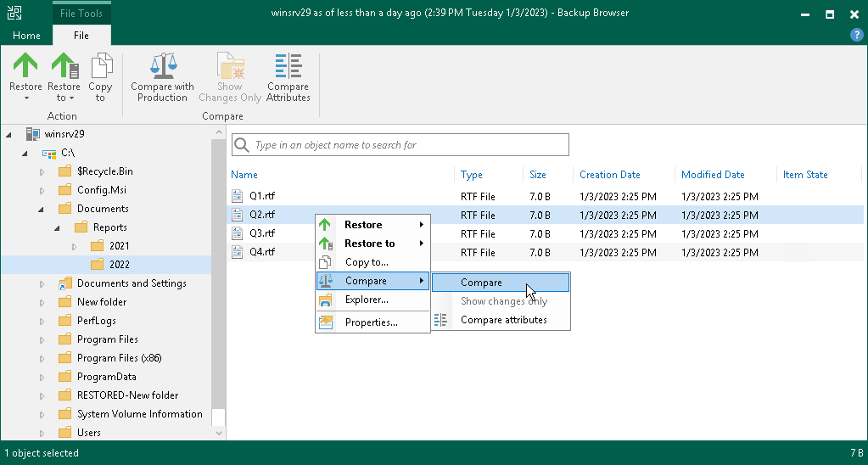Collapse the Documents folder node
Image resolution: width=868 pixels, height=465 pixels.
coord(41,210)
